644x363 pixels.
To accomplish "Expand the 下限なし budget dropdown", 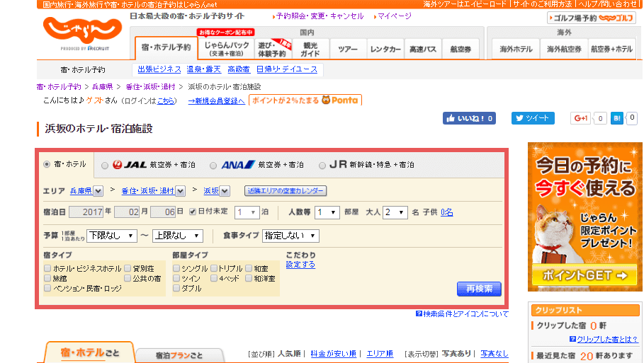I will tap(111, 236).
